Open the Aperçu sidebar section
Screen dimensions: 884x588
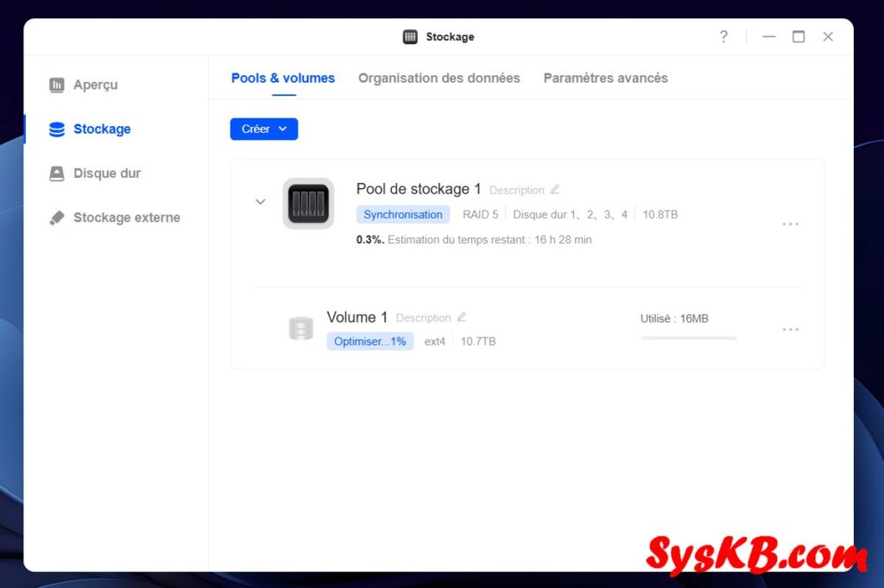coord(84,85)
